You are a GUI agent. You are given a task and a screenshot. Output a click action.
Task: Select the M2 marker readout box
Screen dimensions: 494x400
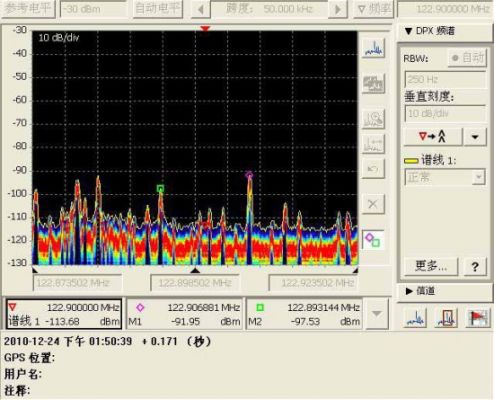(304, 314)
